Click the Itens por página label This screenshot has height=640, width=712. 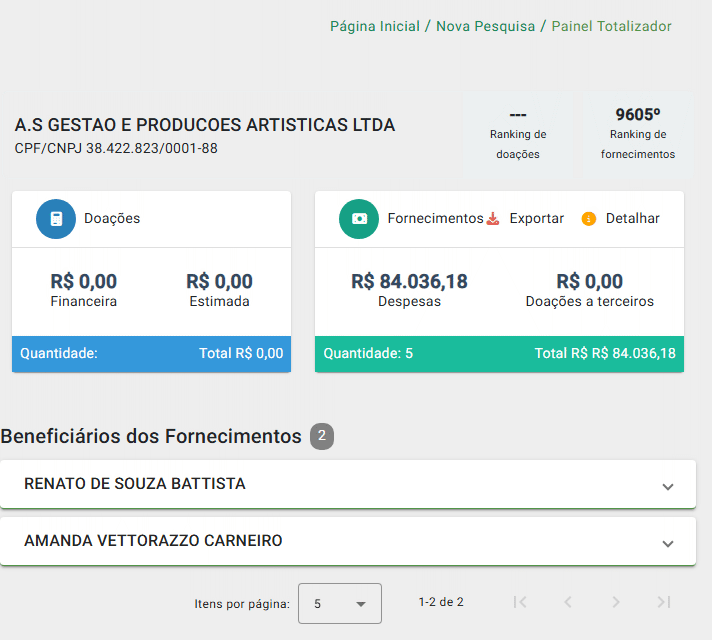click(242, 604)
